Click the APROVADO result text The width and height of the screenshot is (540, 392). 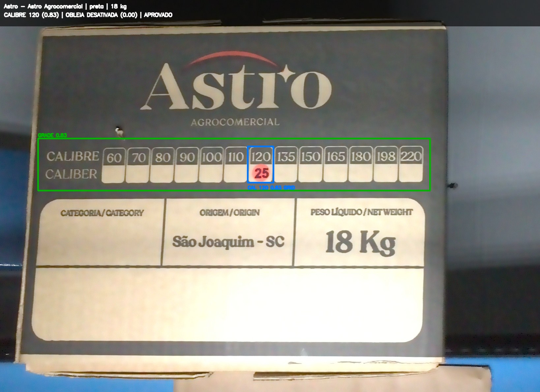[158, 15]
